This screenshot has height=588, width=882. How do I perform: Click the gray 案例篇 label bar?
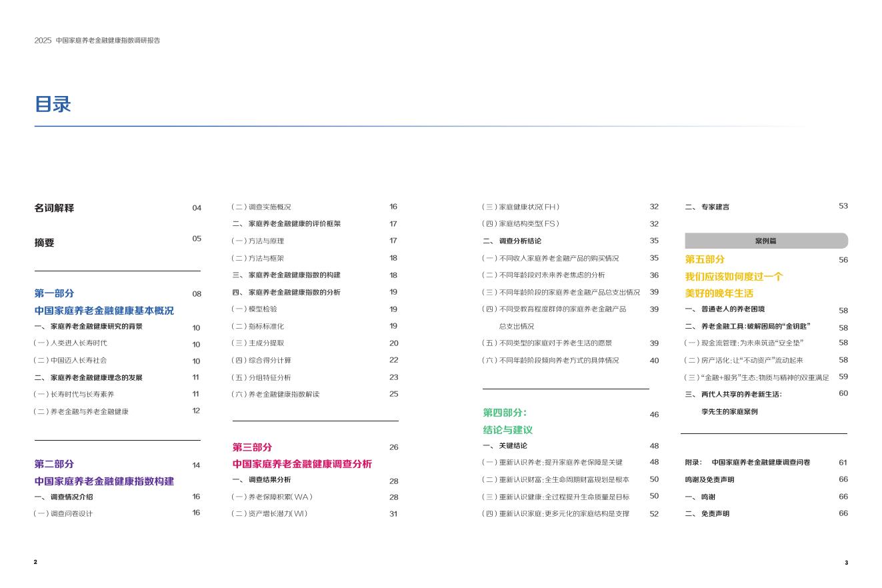tap(766, 241)
